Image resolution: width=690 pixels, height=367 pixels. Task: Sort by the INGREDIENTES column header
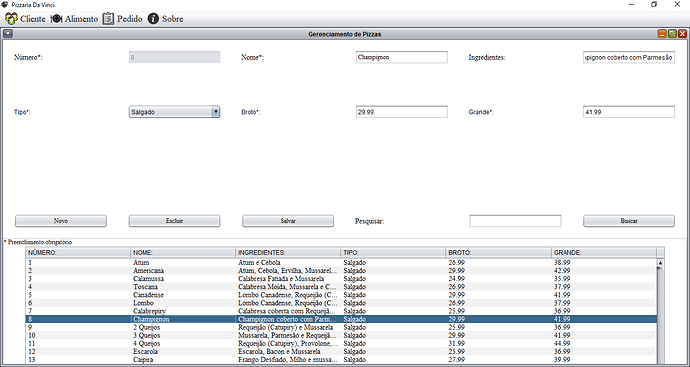coord(288,253)
